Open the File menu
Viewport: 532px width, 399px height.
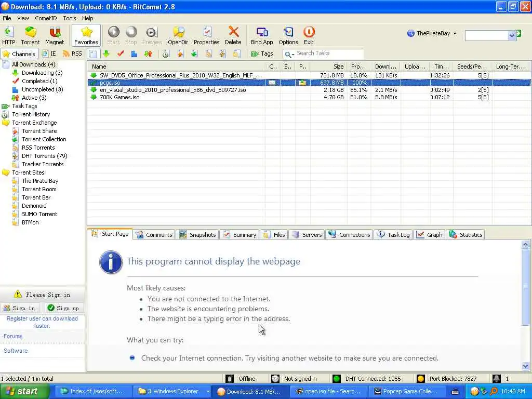tap(7, 18)
